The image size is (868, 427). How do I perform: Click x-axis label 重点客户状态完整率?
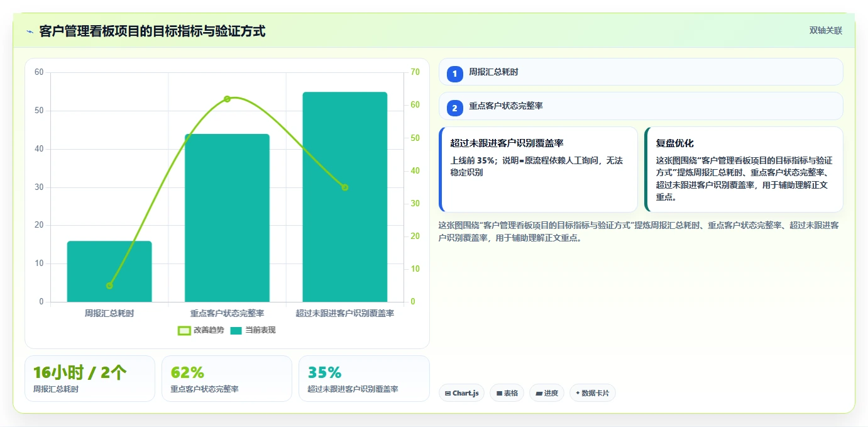tap(227, 313)
